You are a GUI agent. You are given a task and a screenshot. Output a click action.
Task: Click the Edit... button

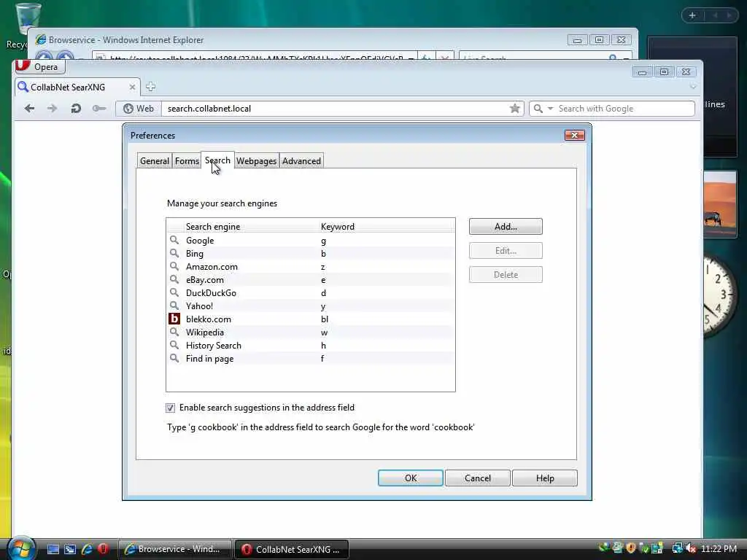[x=506, y=251]
